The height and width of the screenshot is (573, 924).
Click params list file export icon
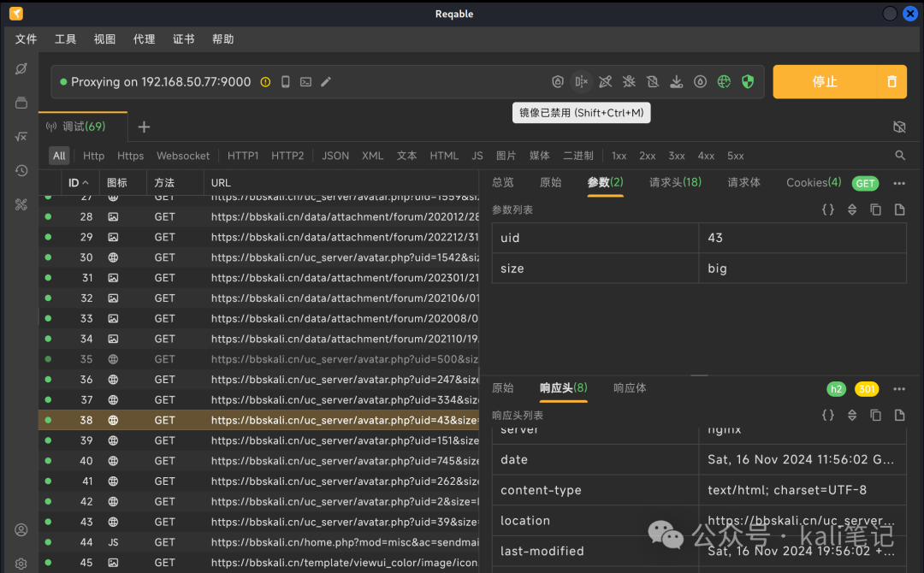899,210
